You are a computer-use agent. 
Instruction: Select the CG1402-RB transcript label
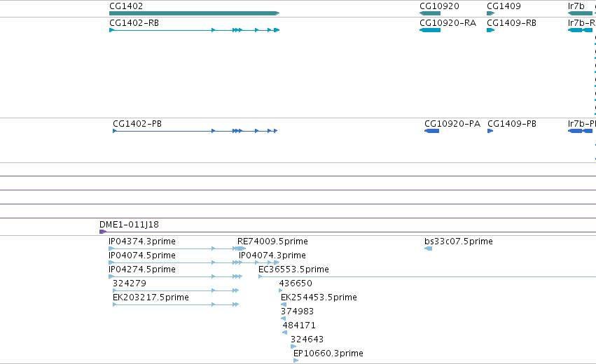point(134,23)
